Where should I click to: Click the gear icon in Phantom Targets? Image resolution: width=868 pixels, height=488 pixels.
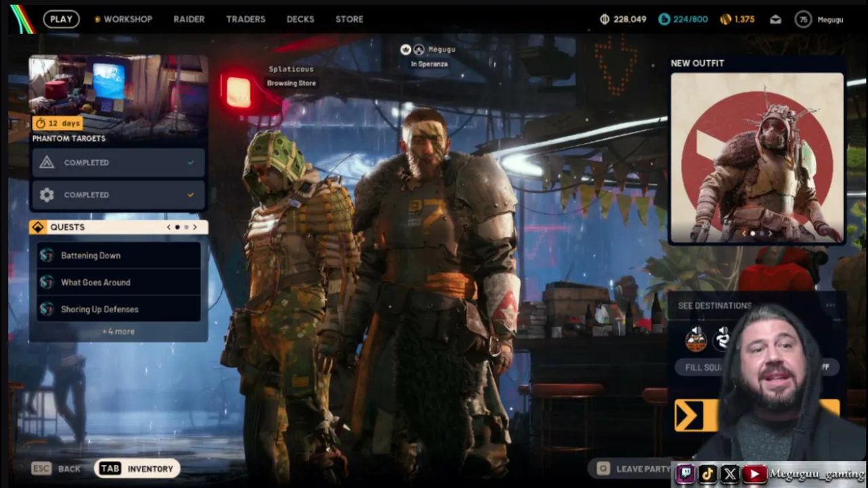47,195
